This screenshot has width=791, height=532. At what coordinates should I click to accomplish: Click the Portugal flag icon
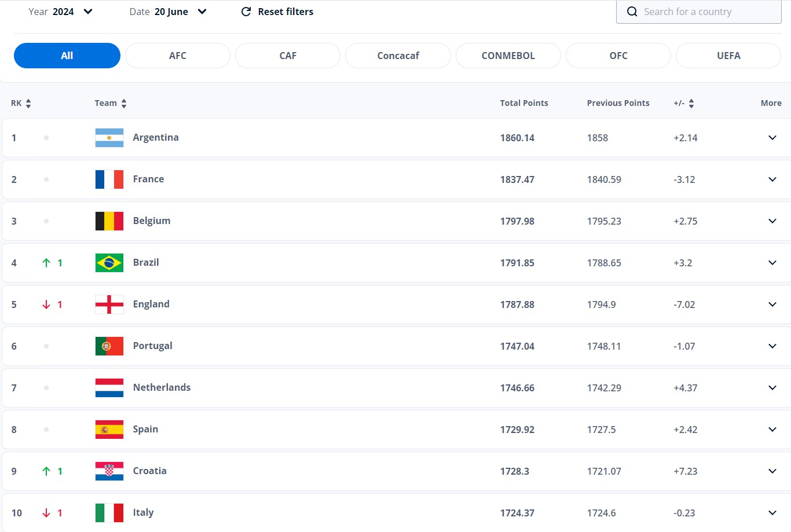109,346
